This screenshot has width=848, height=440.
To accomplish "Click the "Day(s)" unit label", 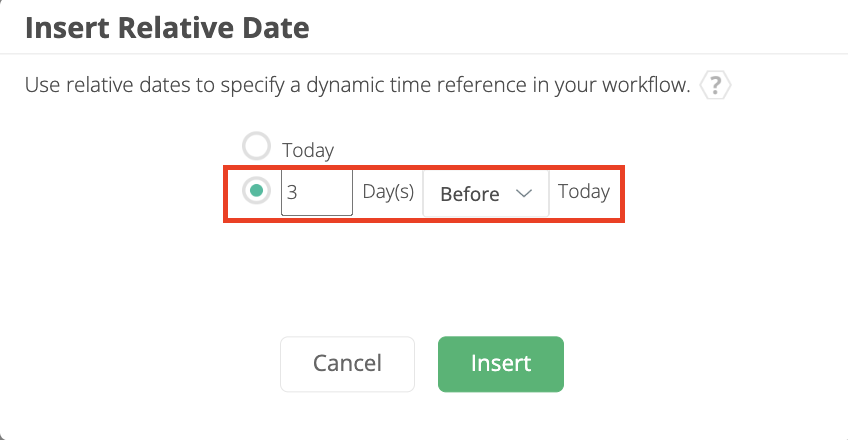I will 388,192.
